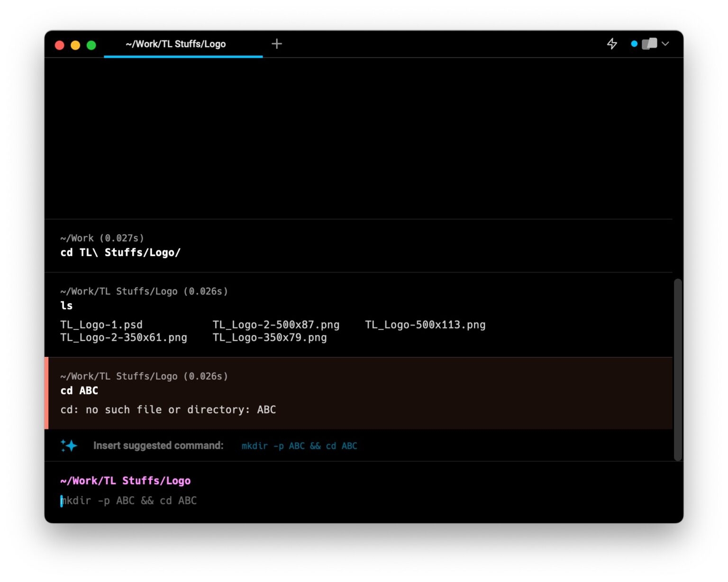Click the file name TL_Logo-1.psd
The width and height of the screenshot is (728, 582).
pyautogui.click(x=101, y=325)
